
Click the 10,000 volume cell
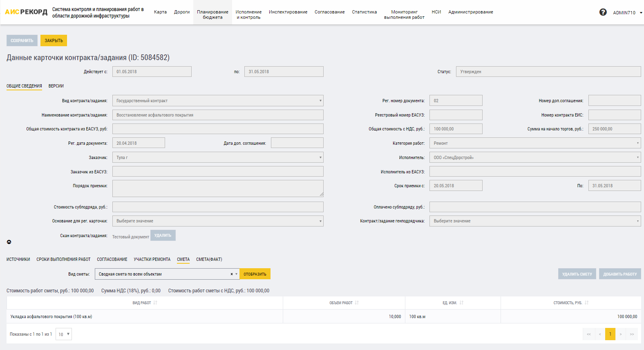pos(344,316)
